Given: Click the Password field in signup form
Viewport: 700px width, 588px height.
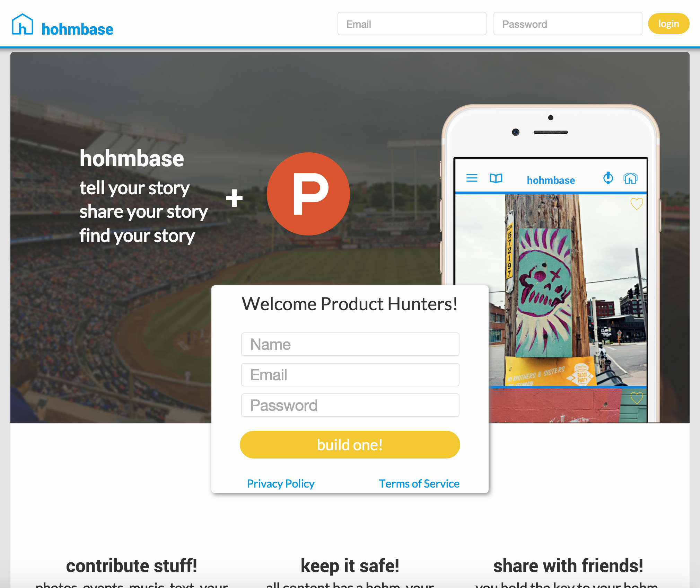Looking at the screenshot, I should coord(350,405).
